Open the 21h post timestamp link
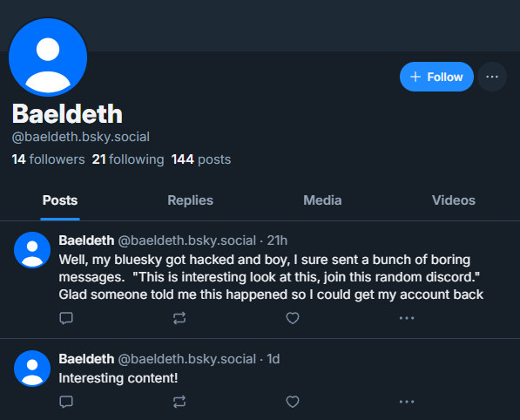This screenshot has height=420, width=520. click(x=277, y=240)
